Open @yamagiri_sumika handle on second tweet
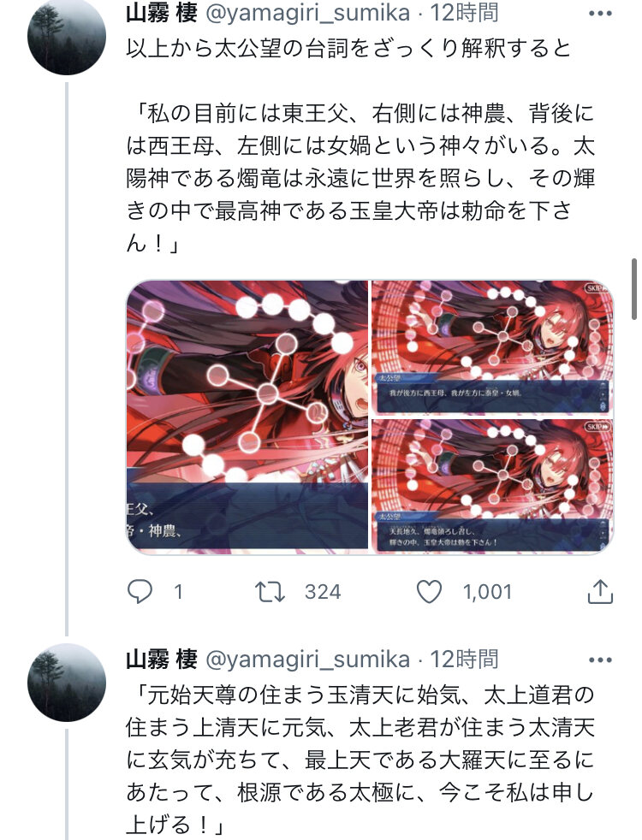Image resolution: width=642 pixels, height=840 pixels. (x=307, y=660)
